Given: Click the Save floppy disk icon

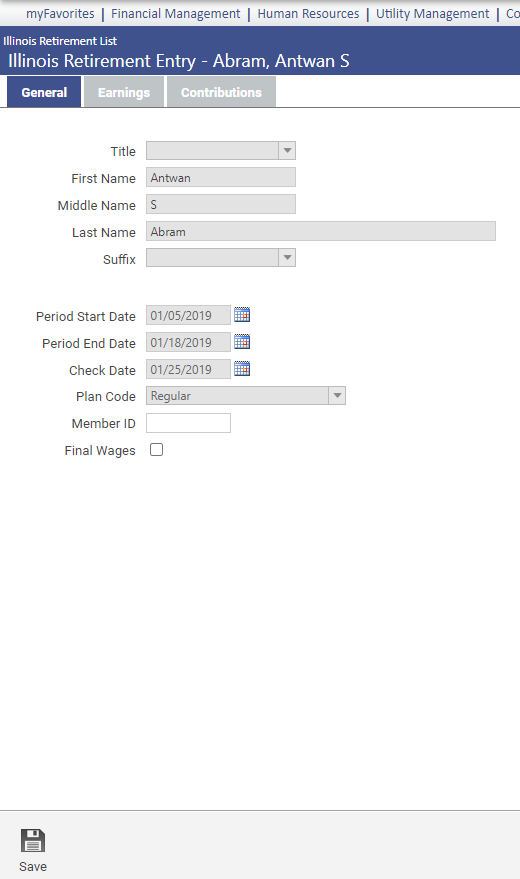Looking at the screenshot, I should pos(33,841).
